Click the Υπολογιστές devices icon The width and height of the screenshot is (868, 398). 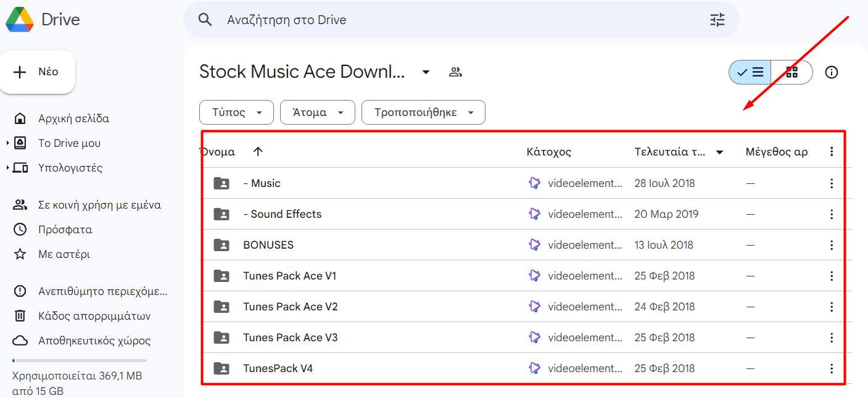20,168
